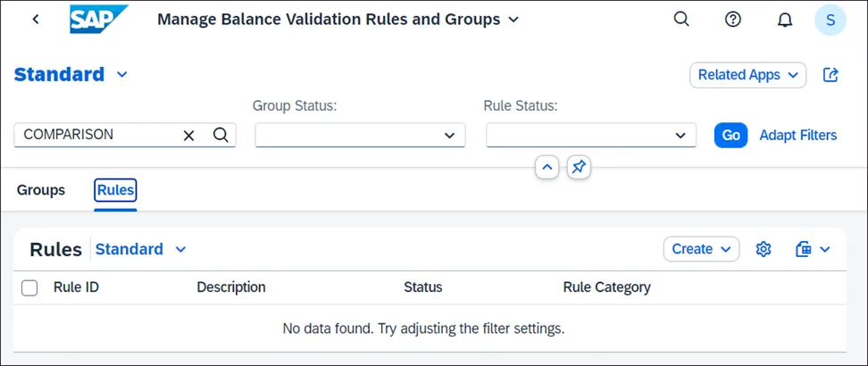Open the Standard page variant dropdown
Screen dimensions: 868x366
[122, 75]
